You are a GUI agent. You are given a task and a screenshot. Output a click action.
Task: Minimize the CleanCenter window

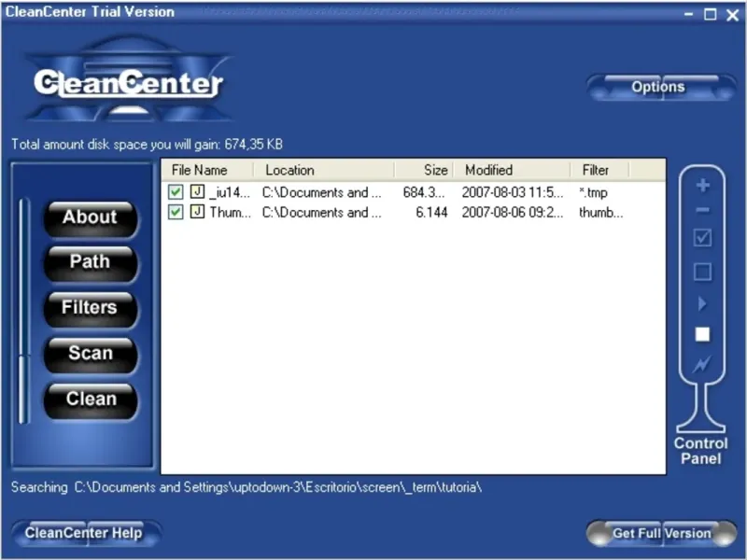pyautogui.click(x=688, y=14)
